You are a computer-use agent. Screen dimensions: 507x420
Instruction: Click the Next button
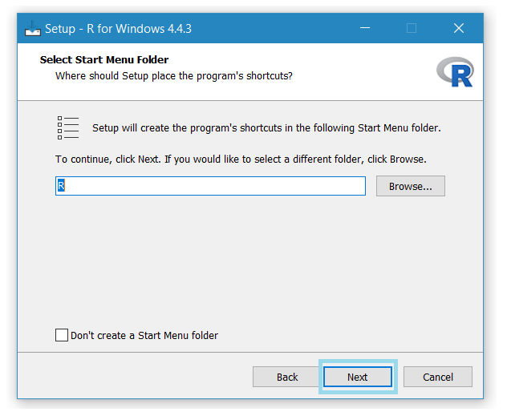coord(358,377)
